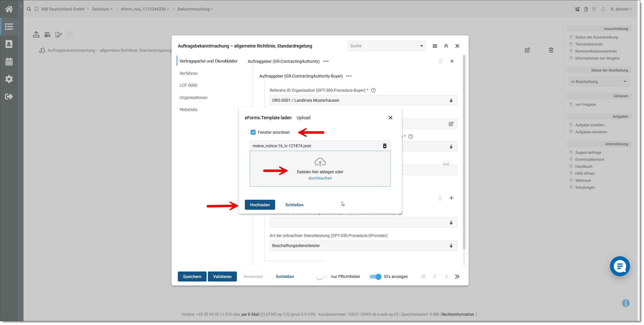Open the home icon in sidebar
Screen dimensions: 644x325
point(9,9)
